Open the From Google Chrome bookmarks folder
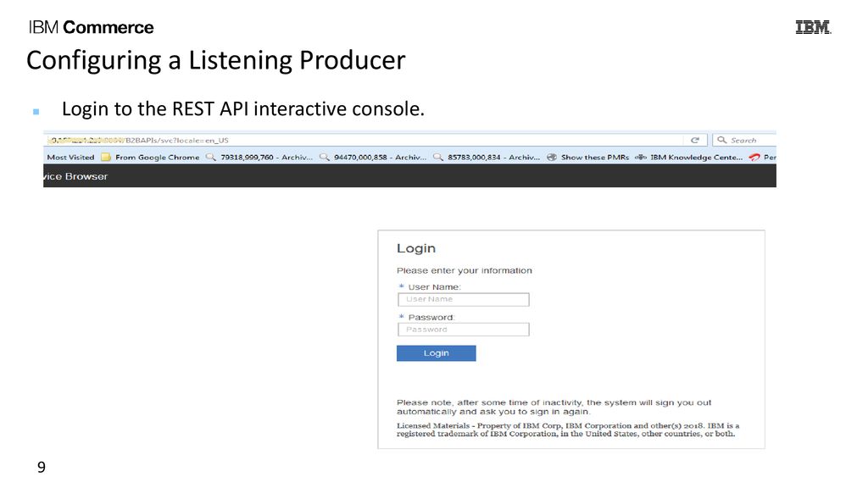The width and height of the screenshot is (868, 488). point(150,157)
